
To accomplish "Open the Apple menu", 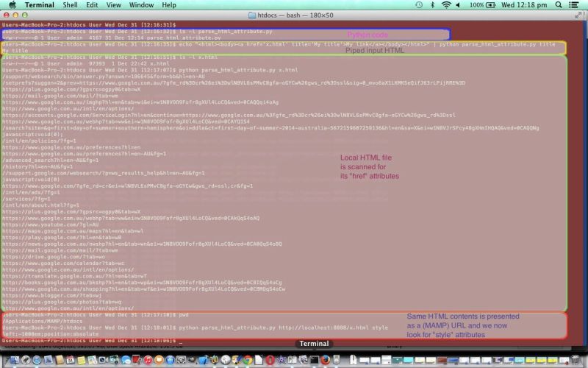I will click(12, 5).
